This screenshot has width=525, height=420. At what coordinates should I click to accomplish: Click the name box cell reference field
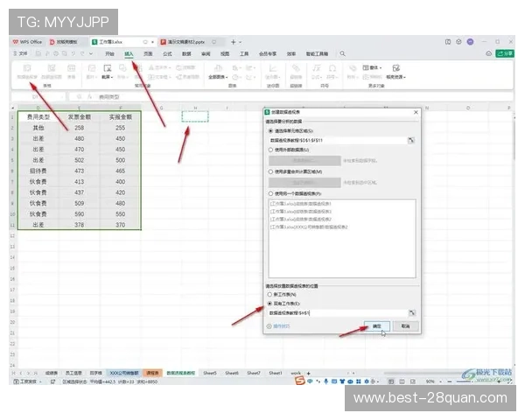[38, 97]
